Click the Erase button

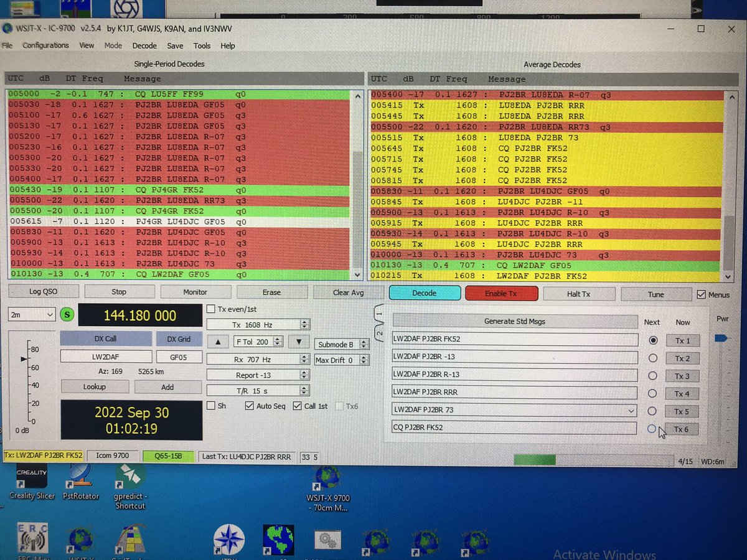point(271,292)
